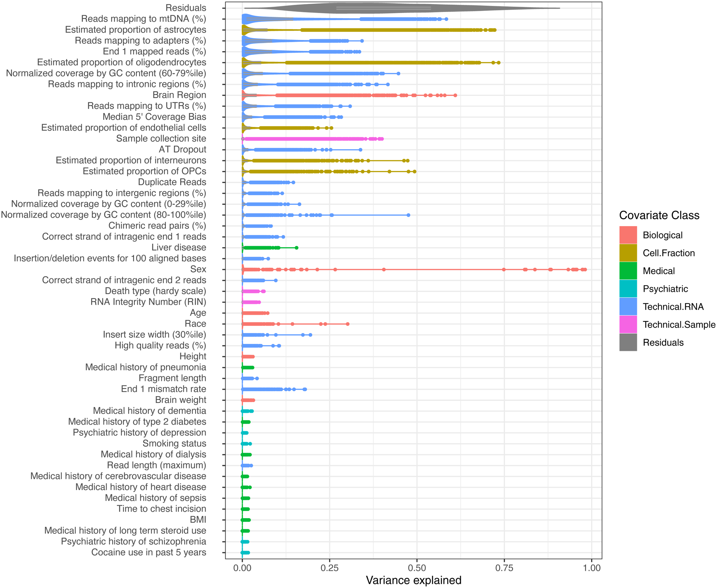The height and width of the screenshot is (588, 717).
Task: Click the 'Reads mapping to mtDNA (%)' label
Action: click(x=143, y=19)
